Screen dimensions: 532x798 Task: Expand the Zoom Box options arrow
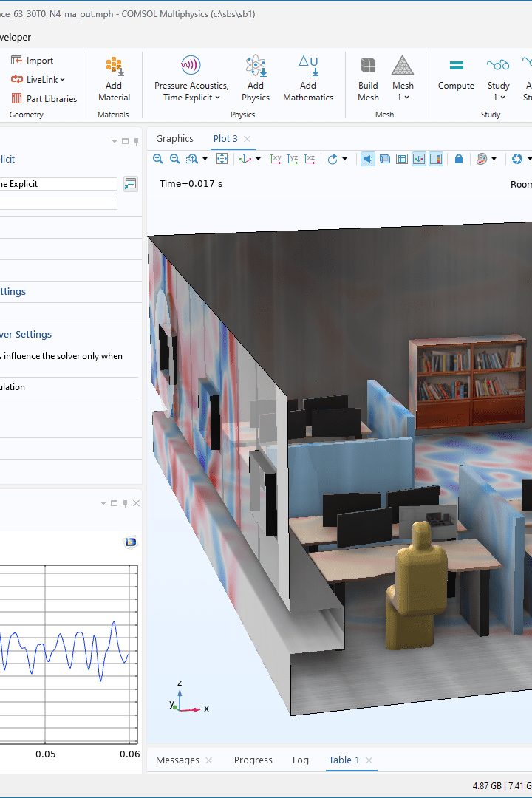pos(205,159)
